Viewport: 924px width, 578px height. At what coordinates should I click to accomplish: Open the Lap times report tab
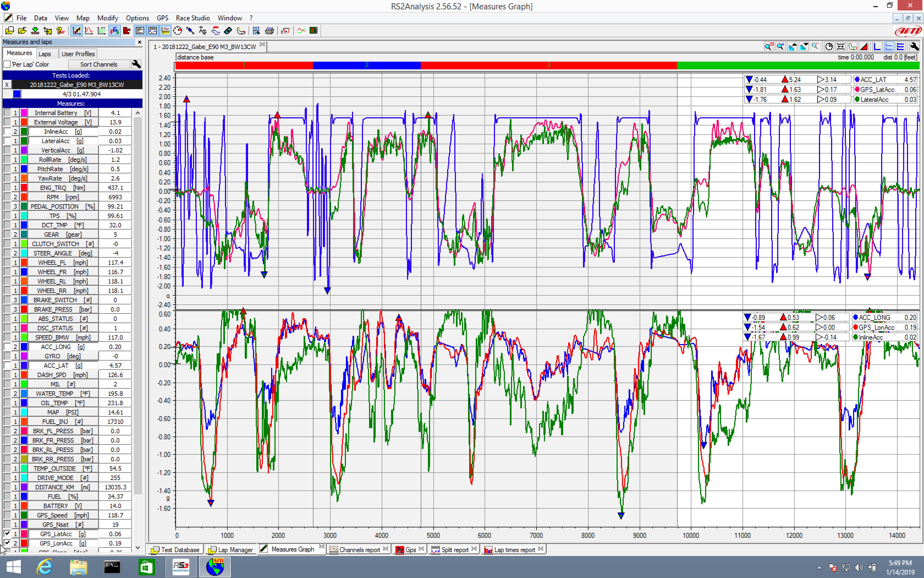coord(514,549)
